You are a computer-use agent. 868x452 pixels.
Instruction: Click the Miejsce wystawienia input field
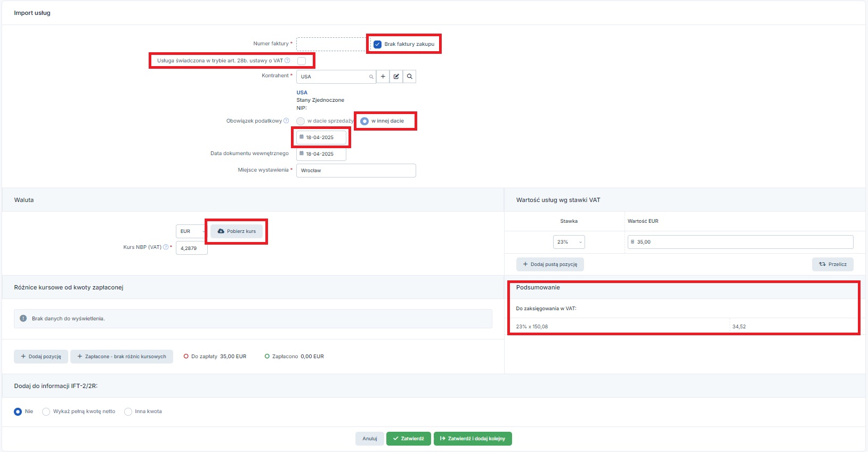coord(356,171)
